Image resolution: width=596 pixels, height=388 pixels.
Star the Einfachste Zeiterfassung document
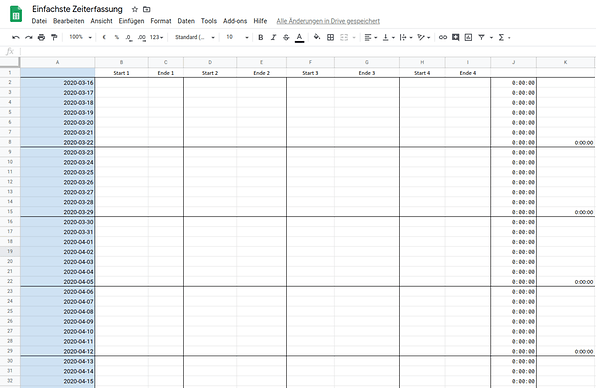click(135, 9)
